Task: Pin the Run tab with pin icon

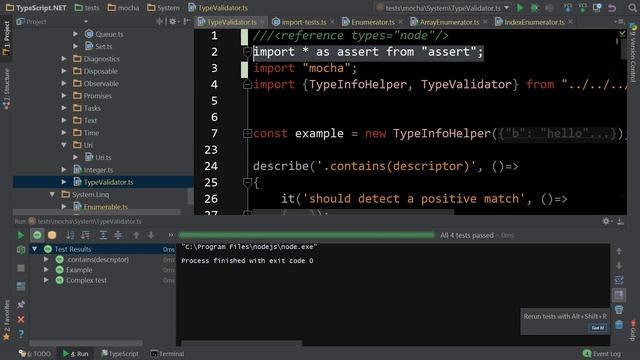Action: coord(21,304)
